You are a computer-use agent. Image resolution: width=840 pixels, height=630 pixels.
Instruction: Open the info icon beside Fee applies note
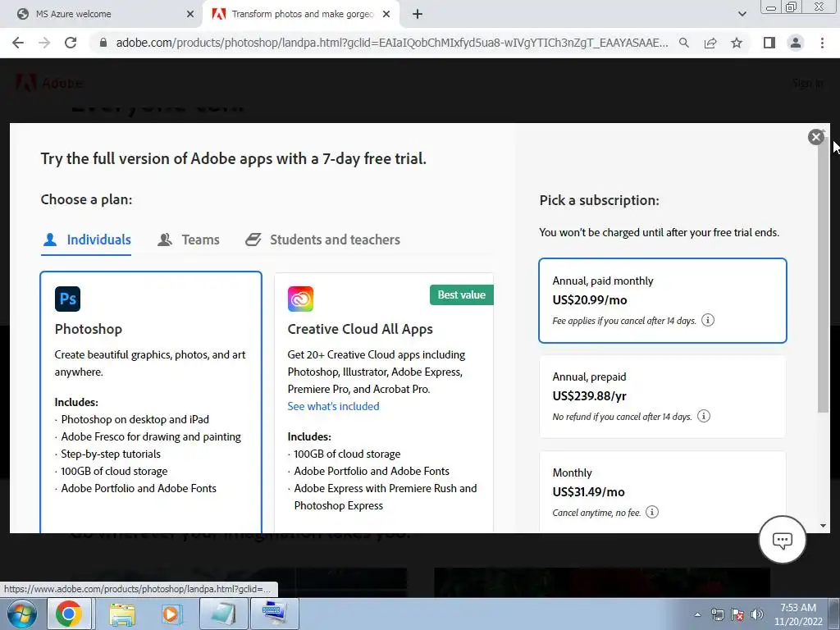click(708, 321)
